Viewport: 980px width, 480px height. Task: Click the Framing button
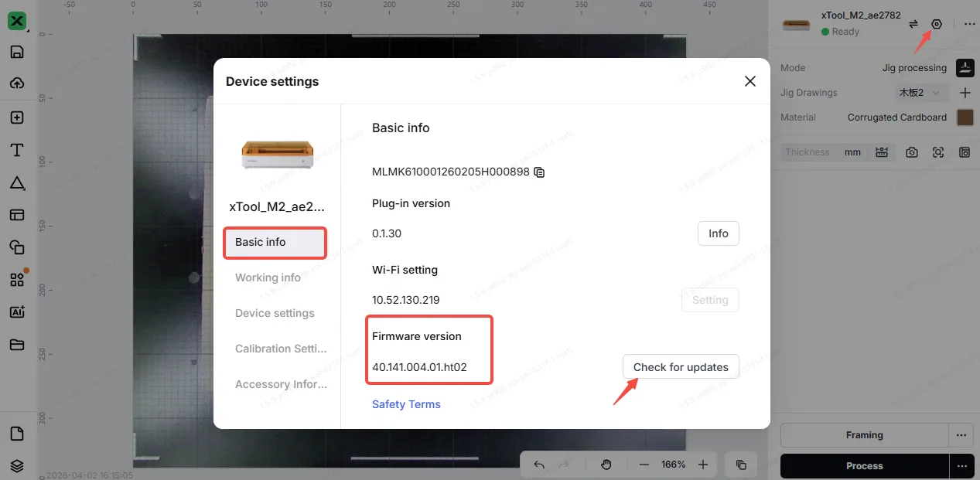pos(865,435)
